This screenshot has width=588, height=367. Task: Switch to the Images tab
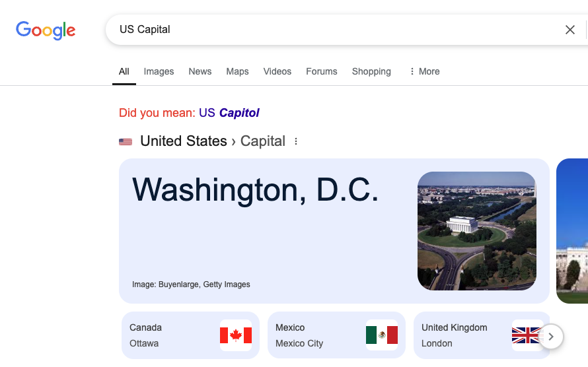tap(159, 71)
